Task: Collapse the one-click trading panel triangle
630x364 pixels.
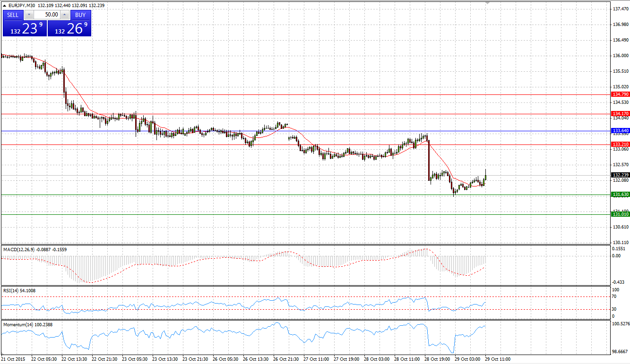Action: 4,6
